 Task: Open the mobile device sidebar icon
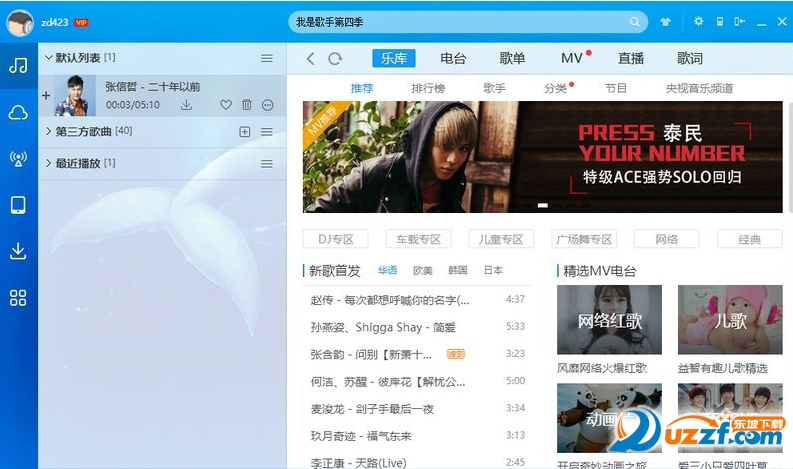coord(18,205)
